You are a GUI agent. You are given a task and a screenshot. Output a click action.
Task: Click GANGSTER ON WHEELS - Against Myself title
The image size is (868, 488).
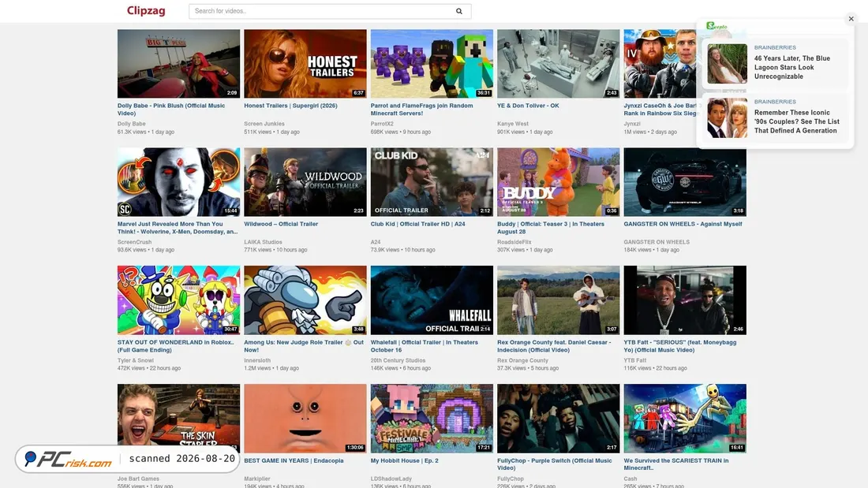point(683,224)
